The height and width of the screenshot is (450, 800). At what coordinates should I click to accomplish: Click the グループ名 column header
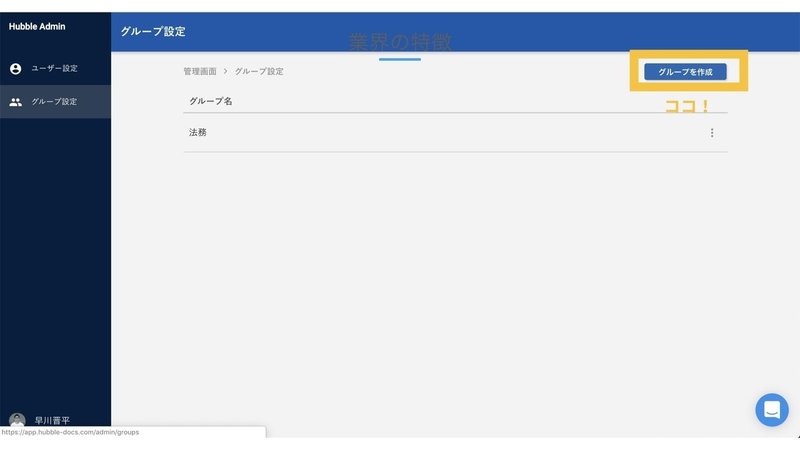(211, 101)
